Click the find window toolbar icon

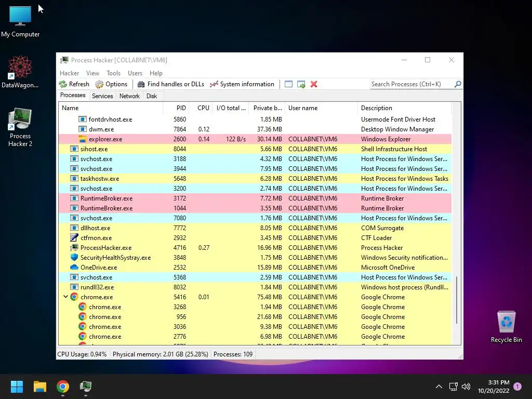coord(288,84)
